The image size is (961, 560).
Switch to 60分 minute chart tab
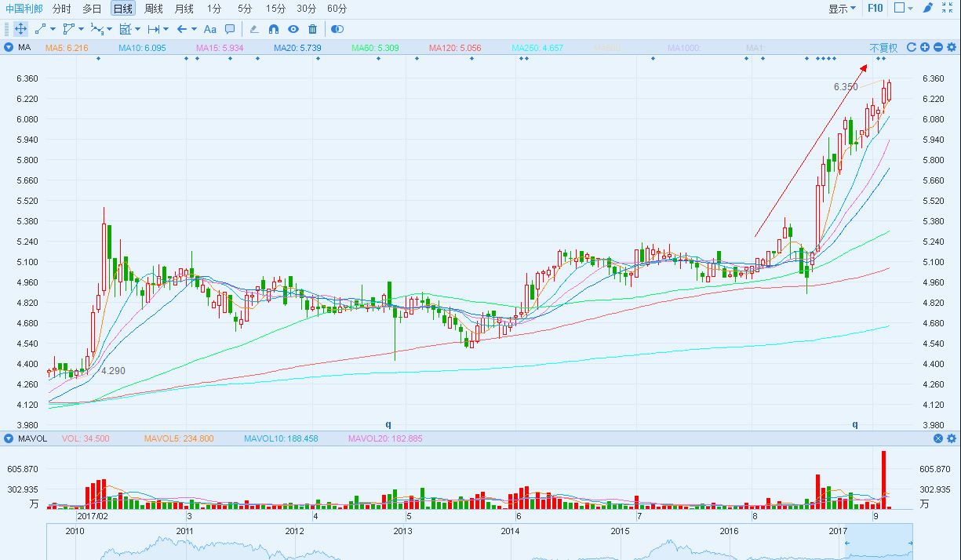click(337, 9)
